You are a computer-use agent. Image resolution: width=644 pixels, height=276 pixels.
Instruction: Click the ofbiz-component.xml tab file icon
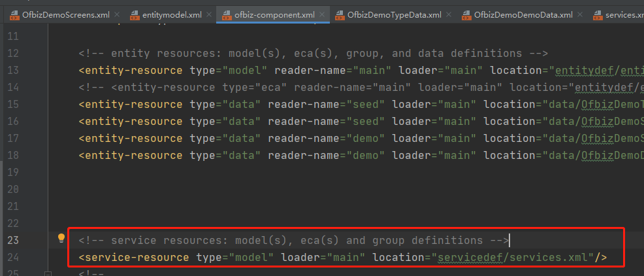[x=225, y=14]
